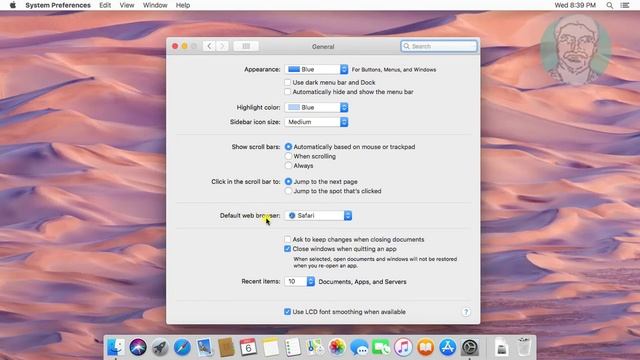Viewport: 640px width, 360px height.
Task: Click System Preferences gear in Dock
Action: point(470,347)
